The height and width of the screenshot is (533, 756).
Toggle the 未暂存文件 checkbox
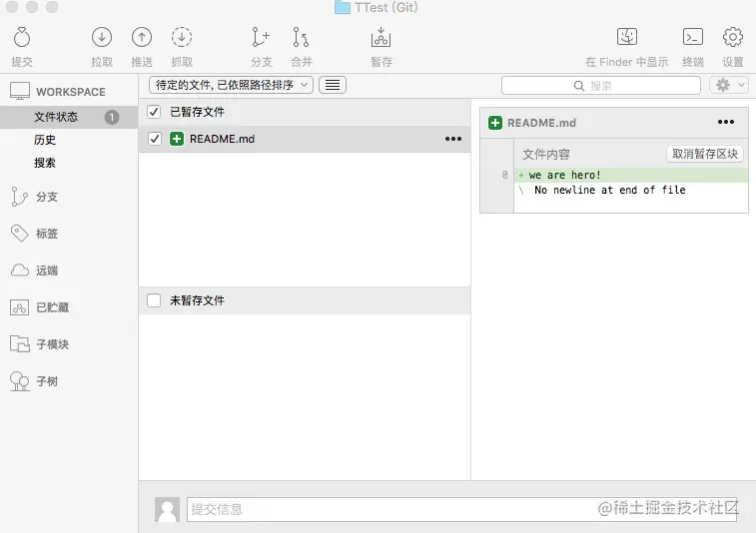[154, 300]
